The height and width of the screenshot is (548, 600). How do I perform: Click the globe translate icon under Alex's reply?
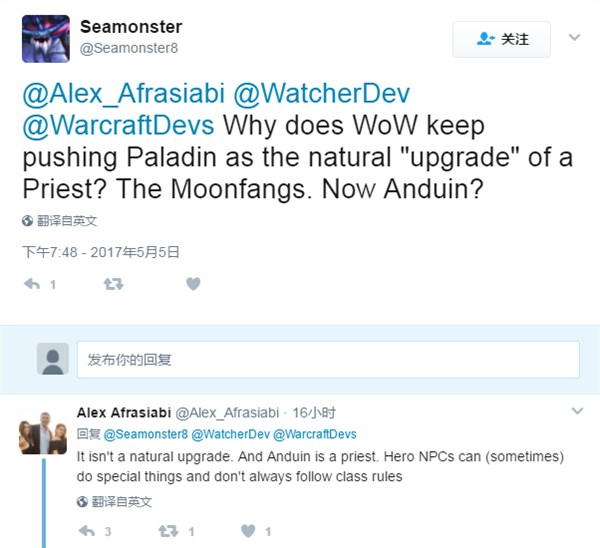point(82,501)
